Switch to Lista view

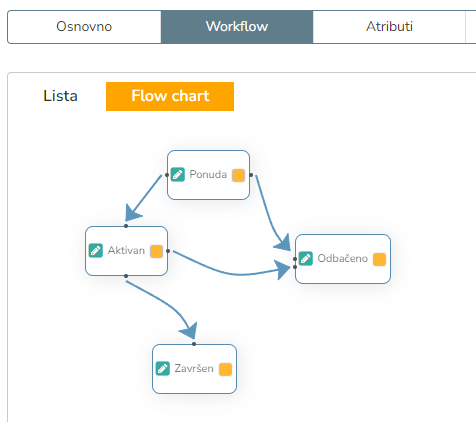pyautogui.click(x=60, y=96)
